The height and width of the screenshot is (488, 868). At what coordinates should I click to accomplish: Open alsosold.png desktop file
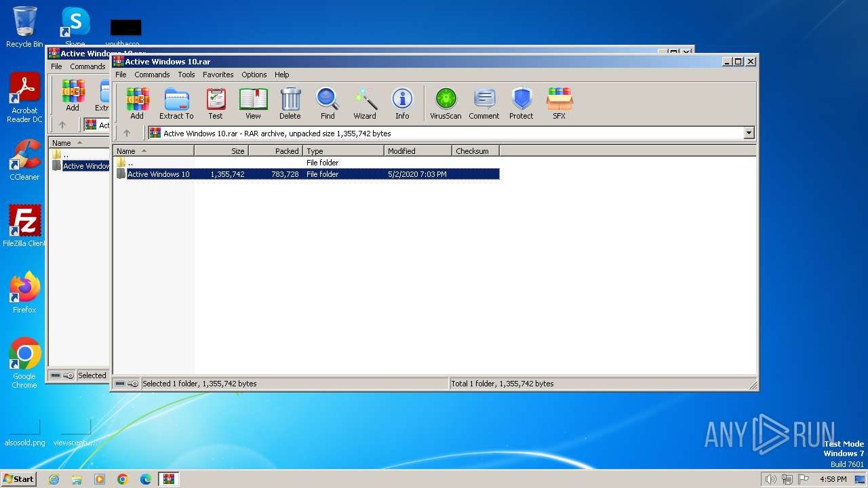[x=24, y=432]
